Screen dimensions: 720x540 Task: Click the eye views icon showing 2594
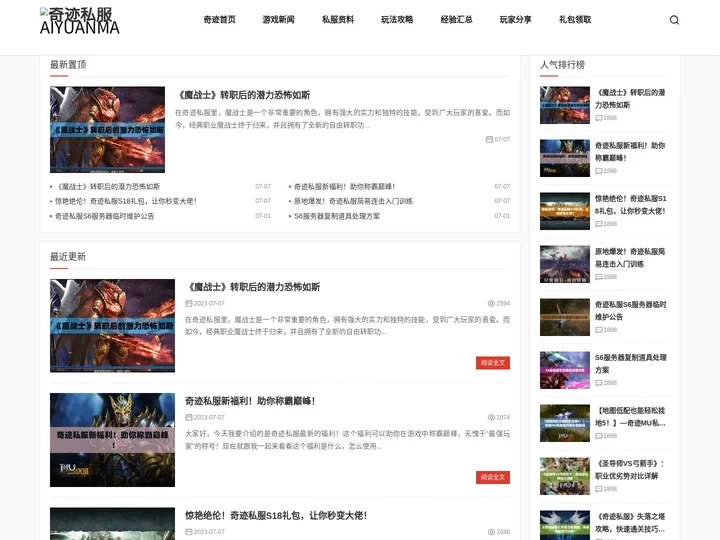tap(491, 304)
